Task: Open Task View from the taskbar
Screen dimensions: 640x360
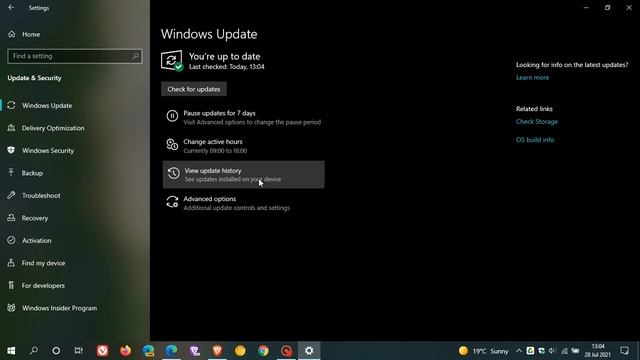Action: (78, 351)
